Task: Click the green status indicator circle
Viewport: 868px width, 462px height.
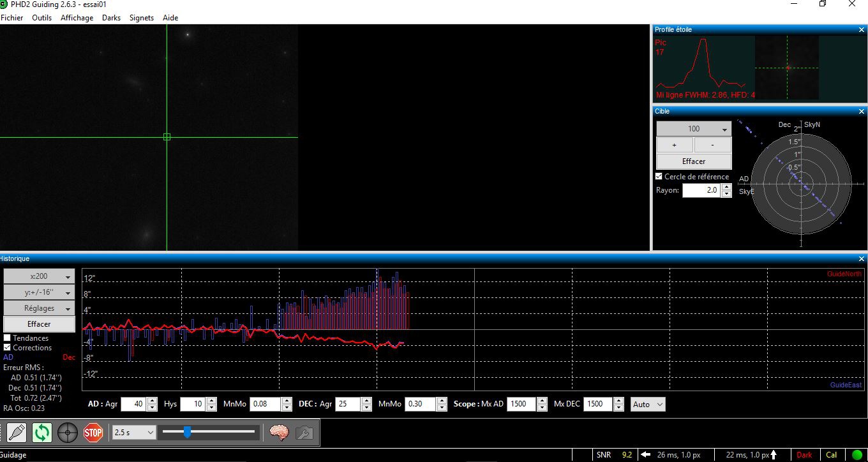Action: pos(857,455)
